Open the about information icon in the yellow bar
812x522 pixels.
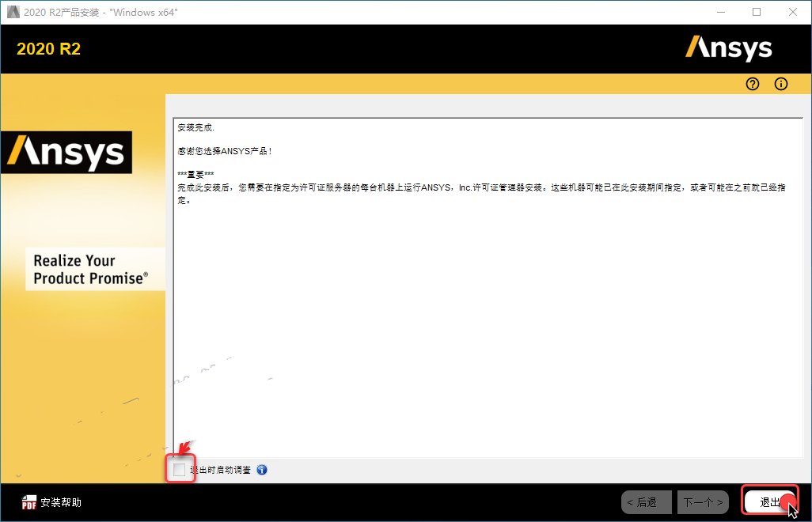781,84
